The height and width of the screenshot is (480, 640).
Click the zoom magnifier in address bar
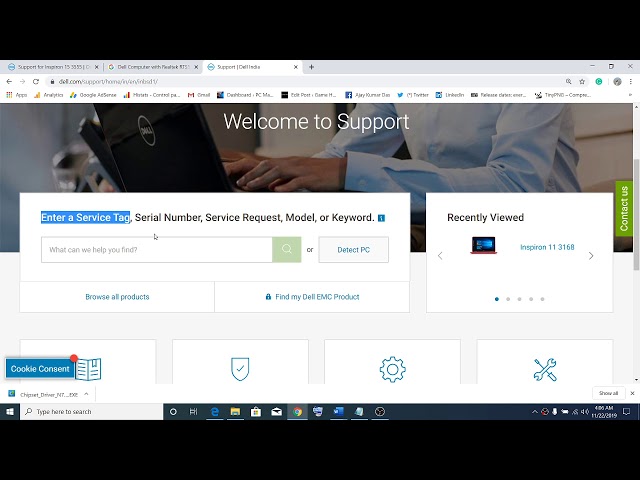pyautogui.click(x=569, y=82)
